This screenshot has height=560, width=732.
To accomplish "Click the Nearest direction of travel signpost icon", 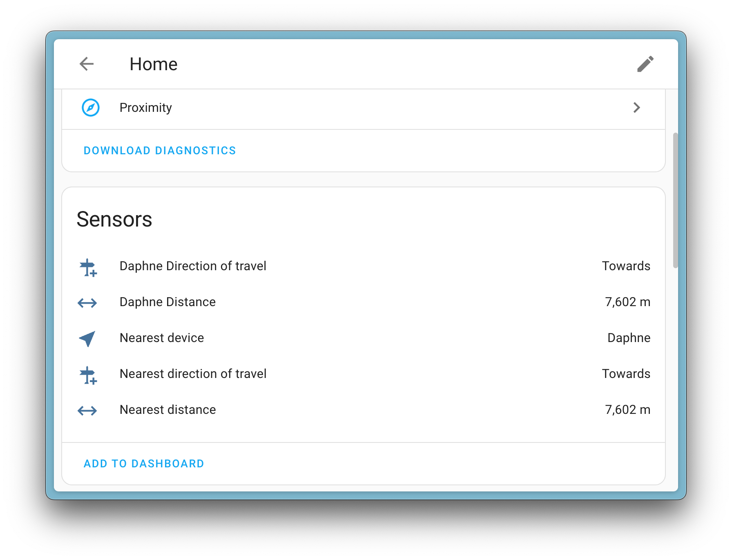I will point(88,376).
